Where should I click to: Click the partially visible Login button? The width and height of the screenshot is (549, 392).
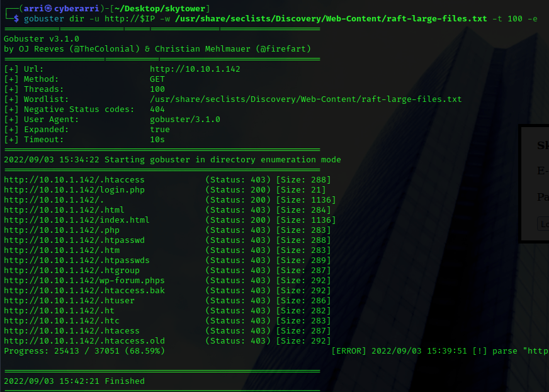point(543,224)
